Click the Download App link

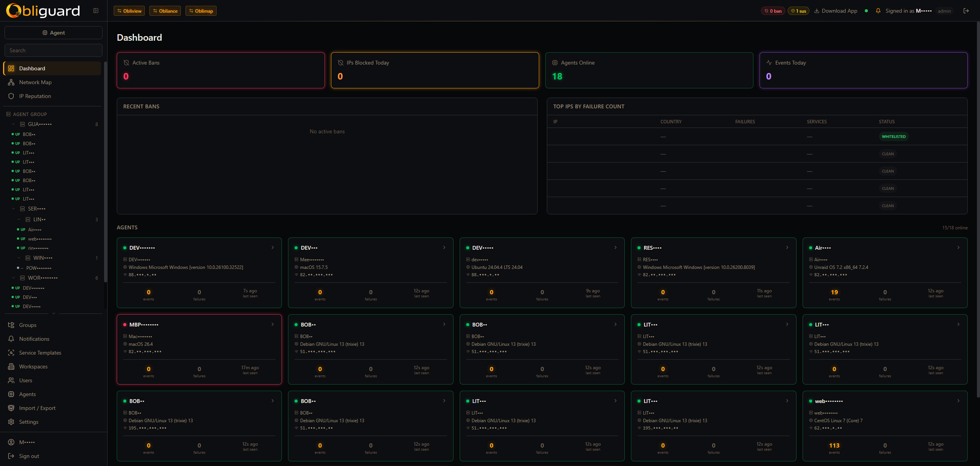pos(836,11)
